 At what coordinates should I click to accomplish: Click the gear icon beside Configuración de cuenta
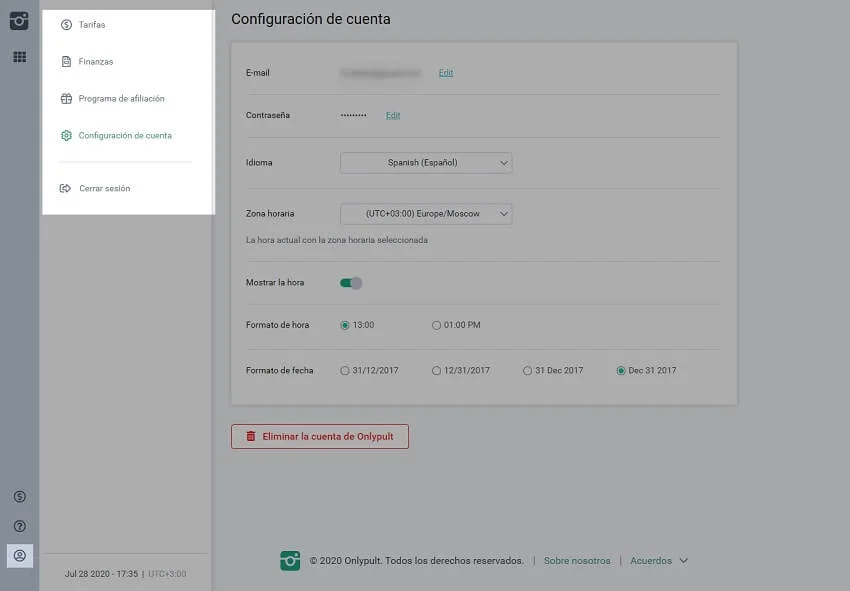pyautogui.click(x=66, y=135)
